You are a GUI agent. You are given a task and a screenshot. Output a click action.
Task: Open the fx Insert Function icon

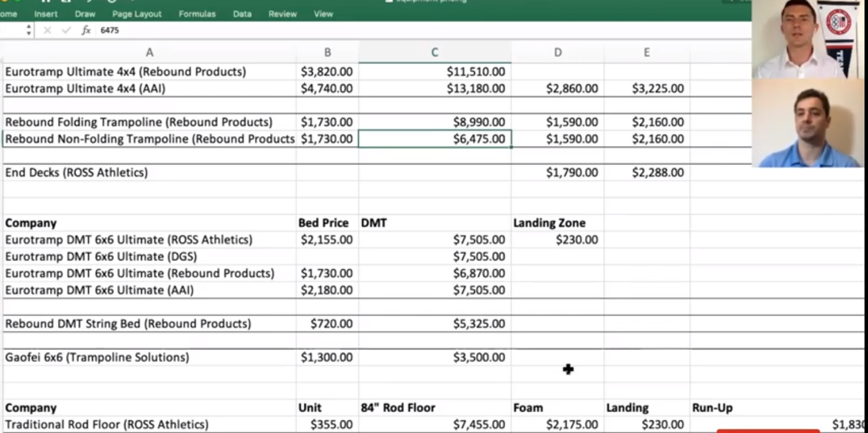coord(86,30)
